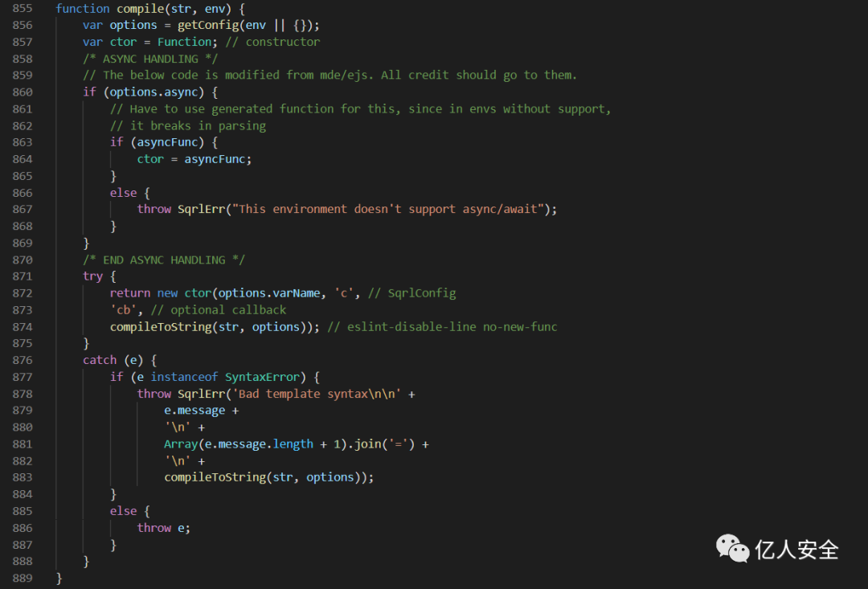This screenshot has height=589, width=868.
Task: Click comment "eslint-disable-line no-new-func"
Action: tap(442, 326)
